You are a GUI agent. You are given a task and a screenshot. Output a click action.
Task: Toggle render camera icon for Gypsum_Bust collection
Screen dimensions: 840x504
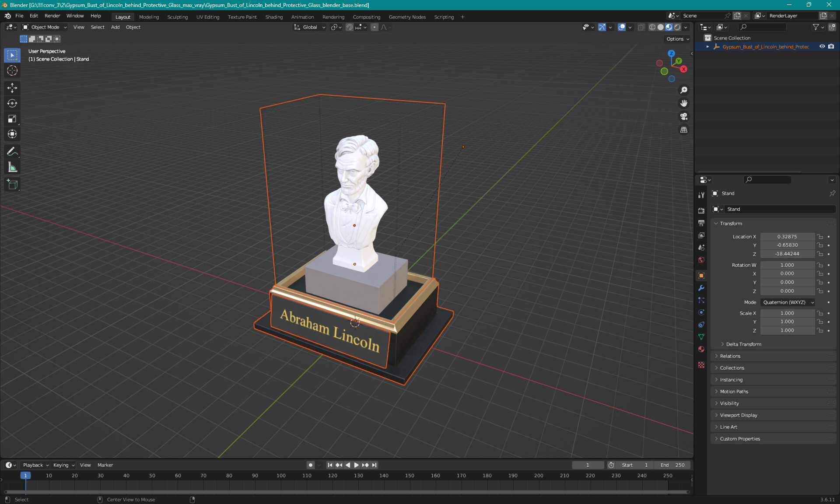point(831,46)
